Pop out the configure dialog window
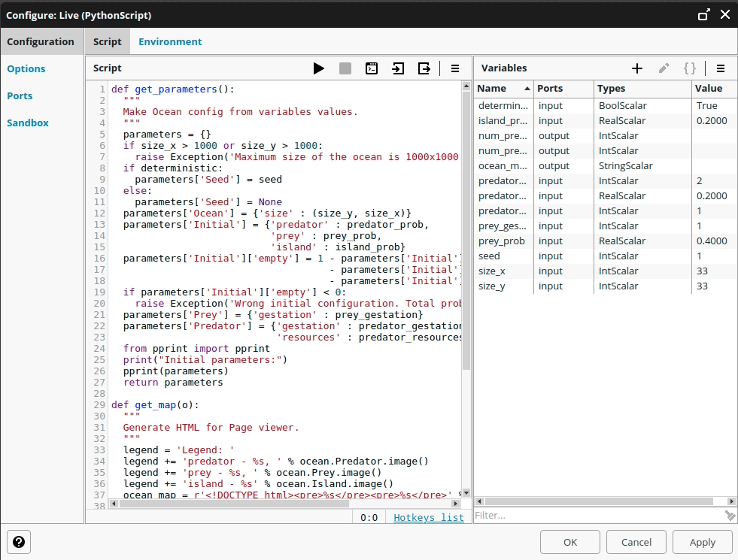 (703, 14)
